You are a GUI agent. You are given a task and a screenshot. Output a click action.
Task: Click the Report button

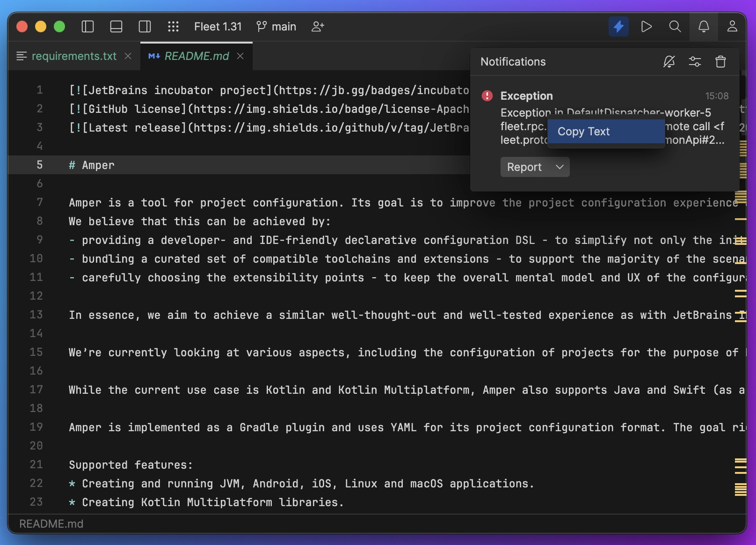click(x=524, y=167)
